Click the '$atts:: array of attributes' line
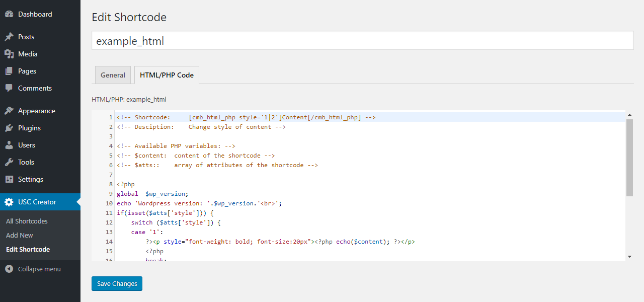This screenshot has height=302, width=644. pyautogui.click(x=217, y=165)
